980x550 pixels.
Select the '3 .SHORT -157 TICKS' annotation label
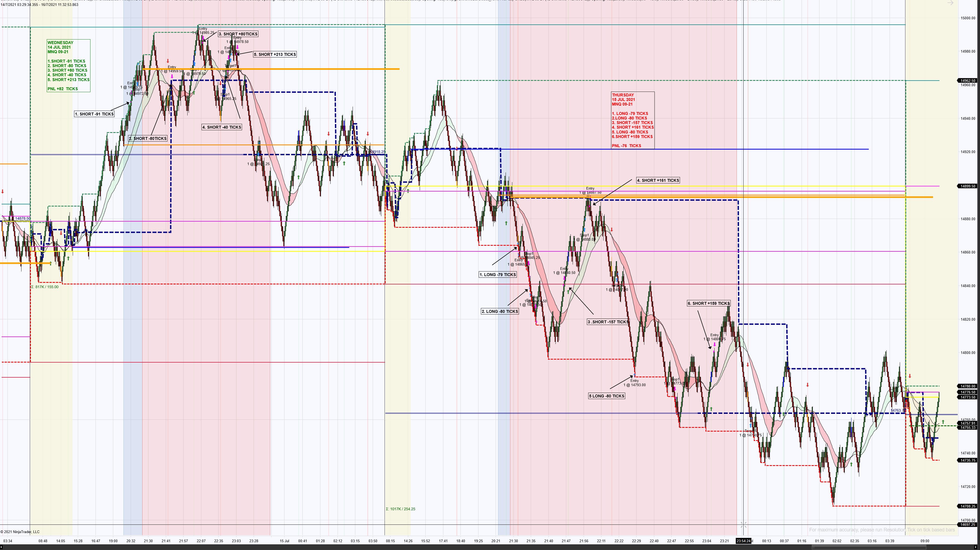[608, 322]
